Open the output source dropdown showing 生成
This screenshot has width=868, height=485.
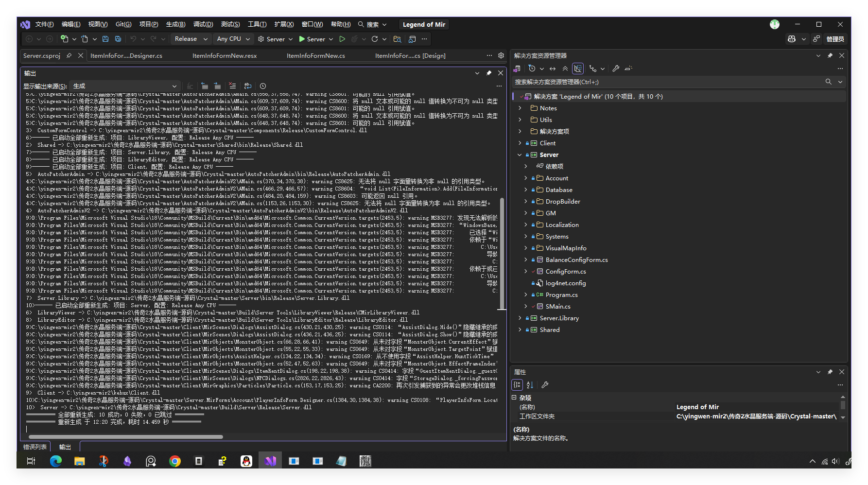tap(125, 86)
